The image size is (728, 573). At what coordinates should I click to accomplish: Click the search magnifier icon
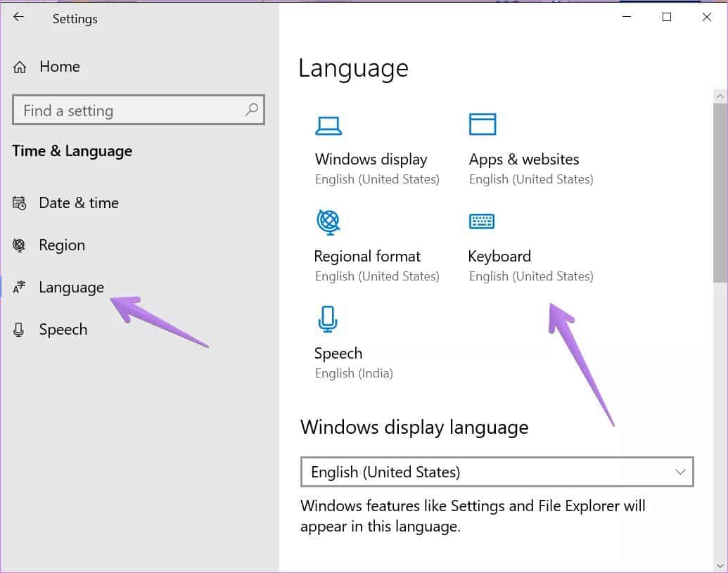click(x=251, y=110)
